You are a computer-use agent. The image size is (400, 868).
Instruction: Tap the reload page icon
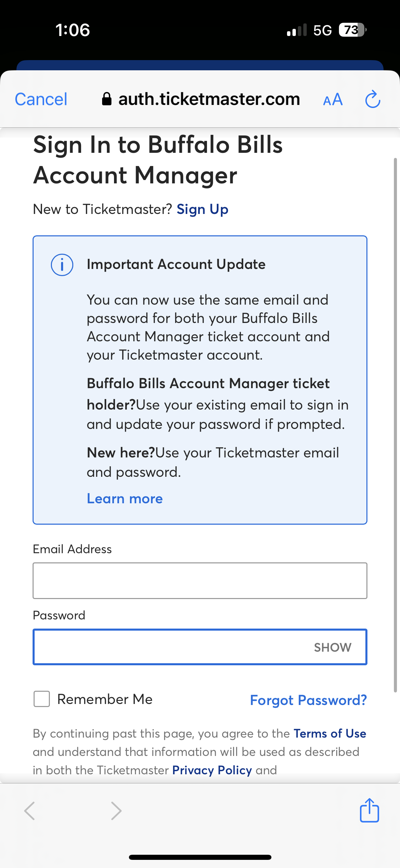pyautogui.click(x=373, y=99)
